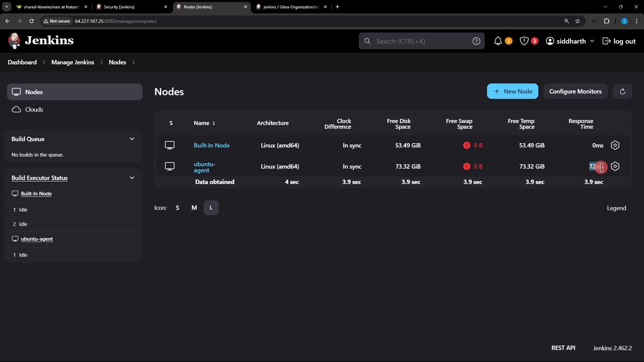Screen dimensions: 644x362
Task: Select Clouds in the sidebar
Action: click(74, 110)
